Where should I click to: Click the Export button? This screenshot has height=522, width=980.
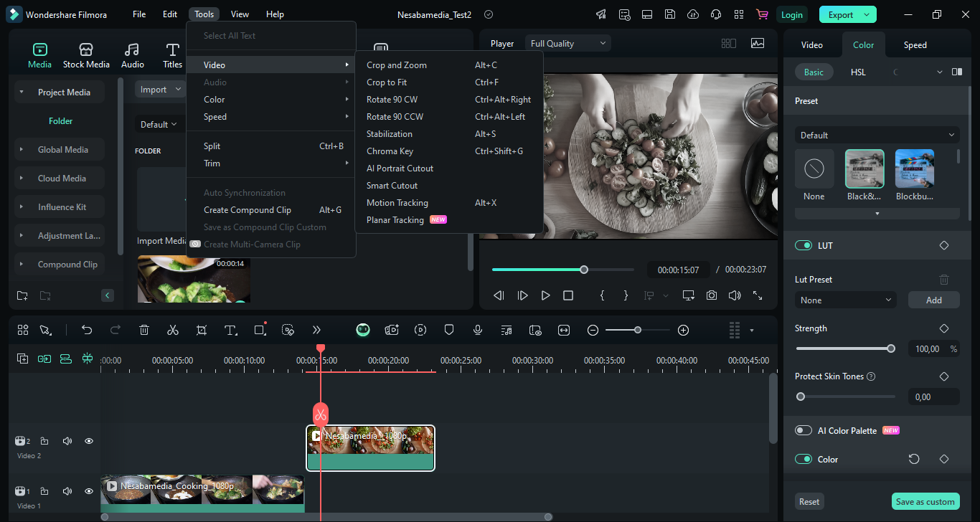click(x=841, y=14)
